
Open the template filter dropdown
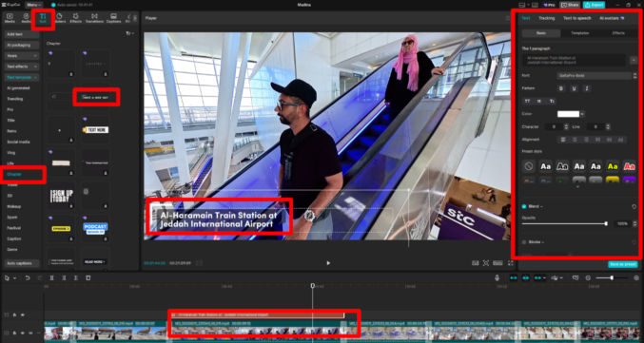130,33
